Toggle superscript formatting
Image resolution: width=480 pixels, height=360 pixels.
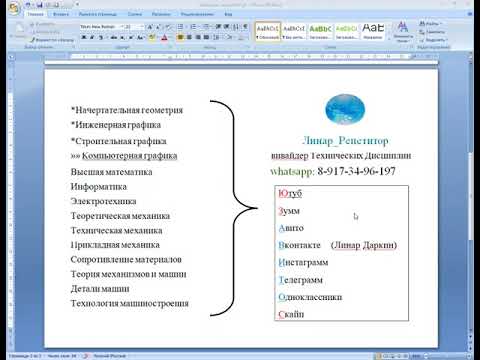click(x=131, y=38)
